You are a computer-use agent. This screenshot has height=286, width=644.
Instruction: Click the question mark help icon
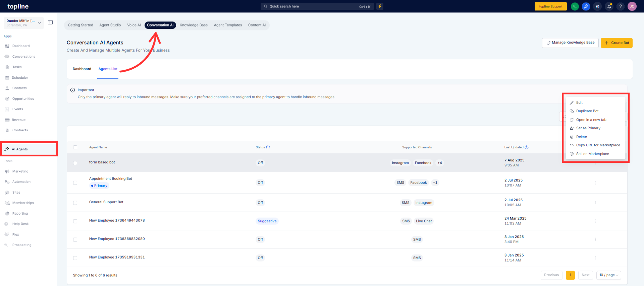[621, 6]
